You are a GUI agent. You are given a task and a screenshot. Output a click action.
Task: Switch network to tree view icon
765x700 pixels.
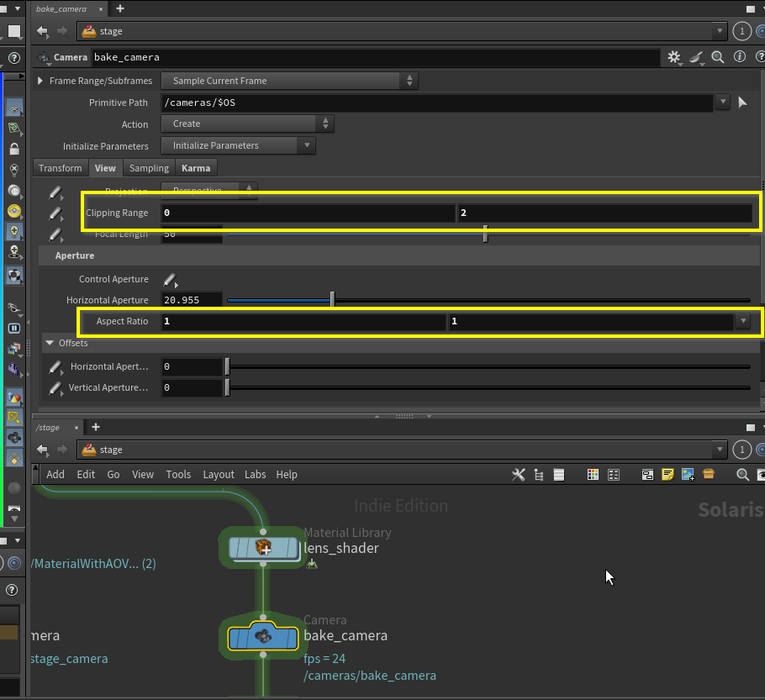(539, 475)
